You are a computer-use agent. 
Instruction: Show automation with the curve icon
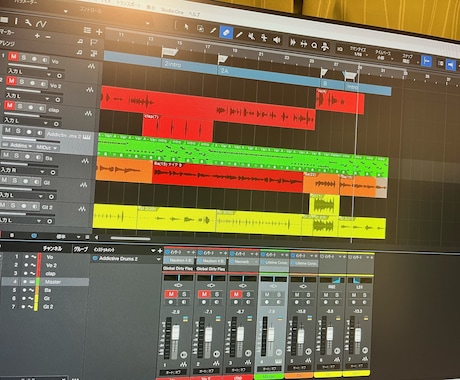coord(41,24)
